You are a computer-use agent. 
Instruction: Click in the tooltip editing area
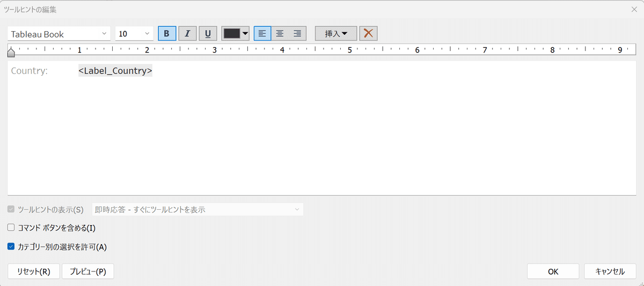[x=322, y=128]
